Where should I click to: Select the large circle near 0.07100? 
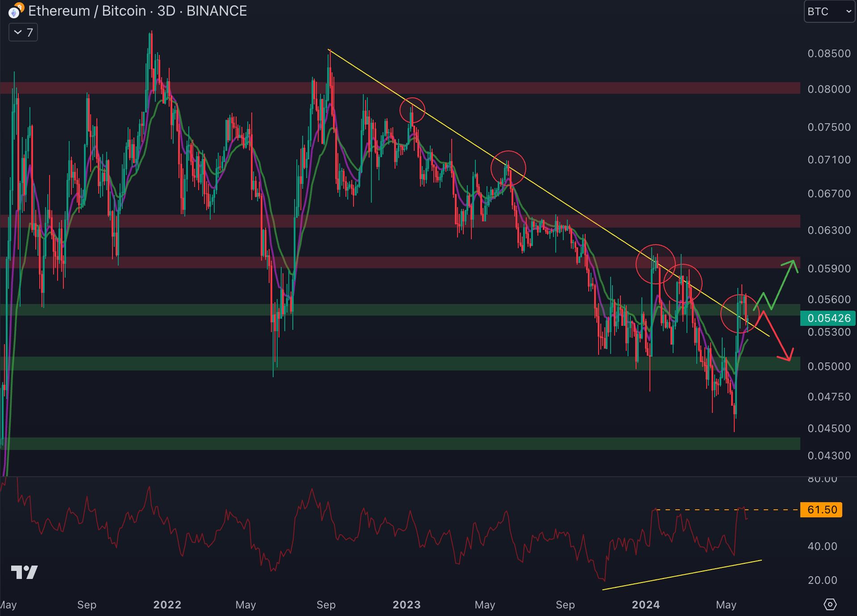point(508,168)
